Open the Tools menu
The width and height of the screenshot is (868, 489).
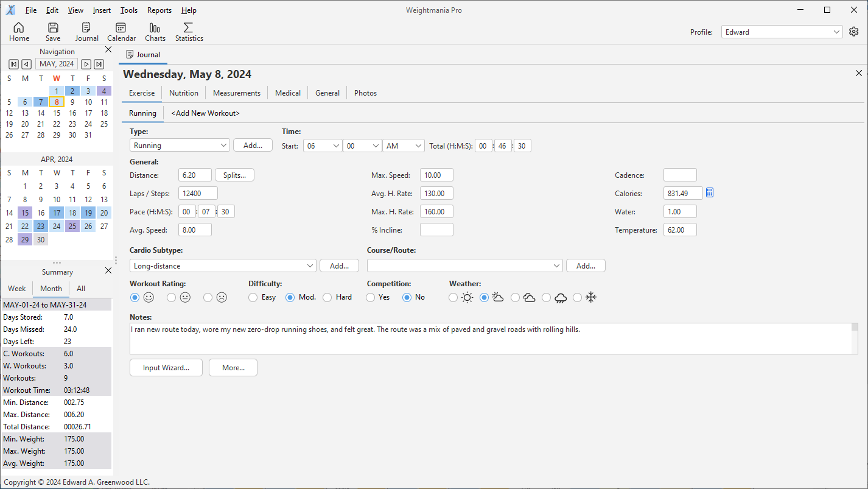pyautogui.click(x=129, y=10)
